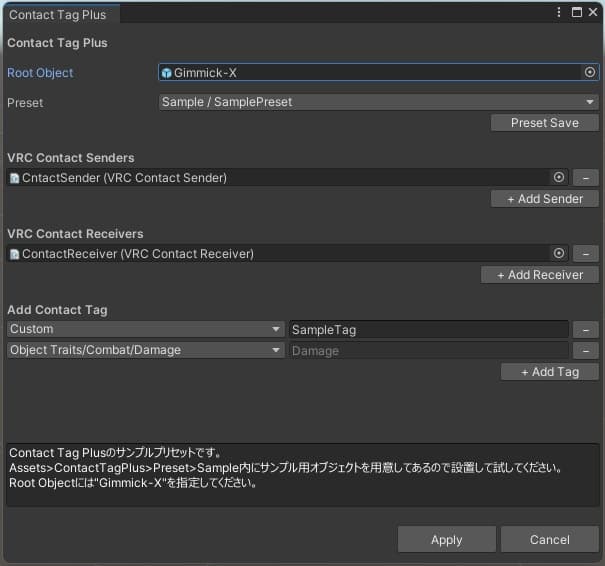
Task: Click the ContactReceiver component script icon
Action: pyautogui.click(x=14, y=254)
